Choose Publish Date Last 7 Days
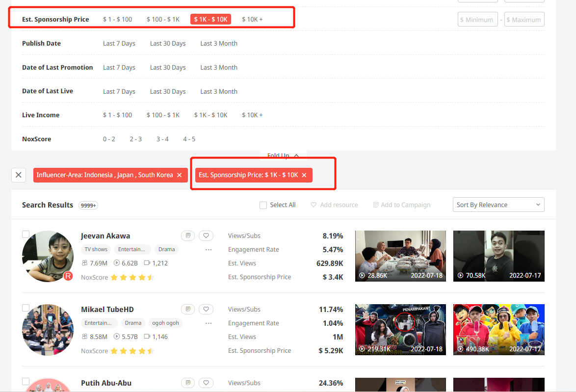Screen dimensions: 576x392 (x=119, y=43)
